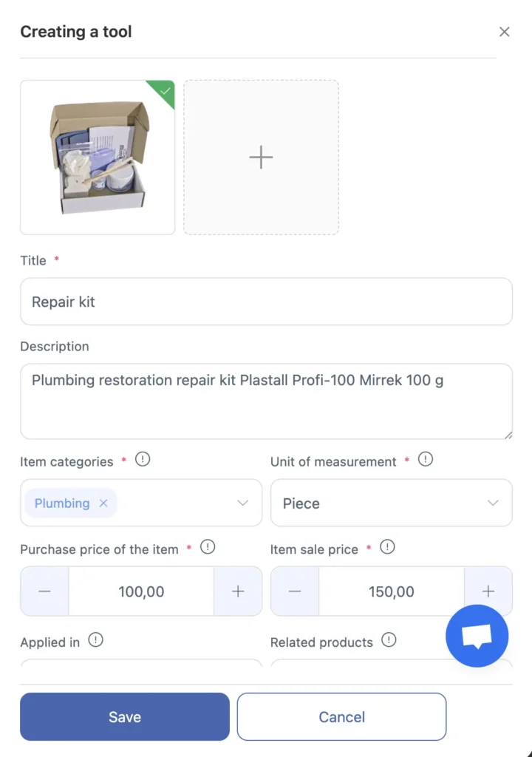Click the plus tile to add another image
The image size is (532, 757).
point(261,157)
